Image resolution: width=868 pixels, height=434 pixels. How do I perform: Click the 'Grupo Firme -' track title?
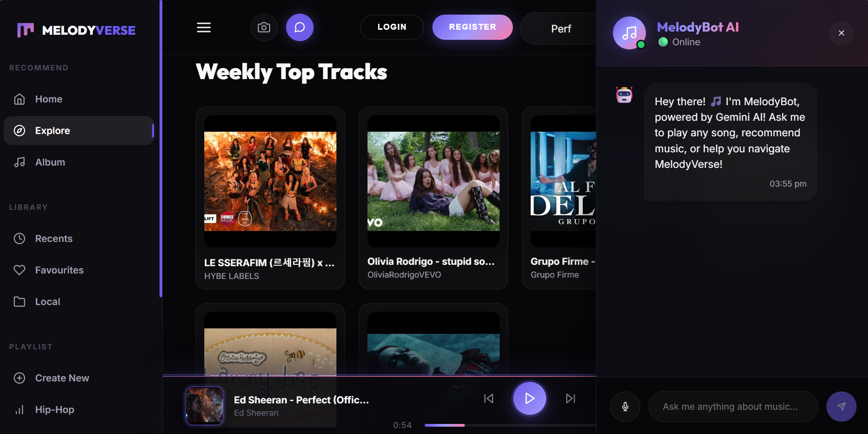563,262
